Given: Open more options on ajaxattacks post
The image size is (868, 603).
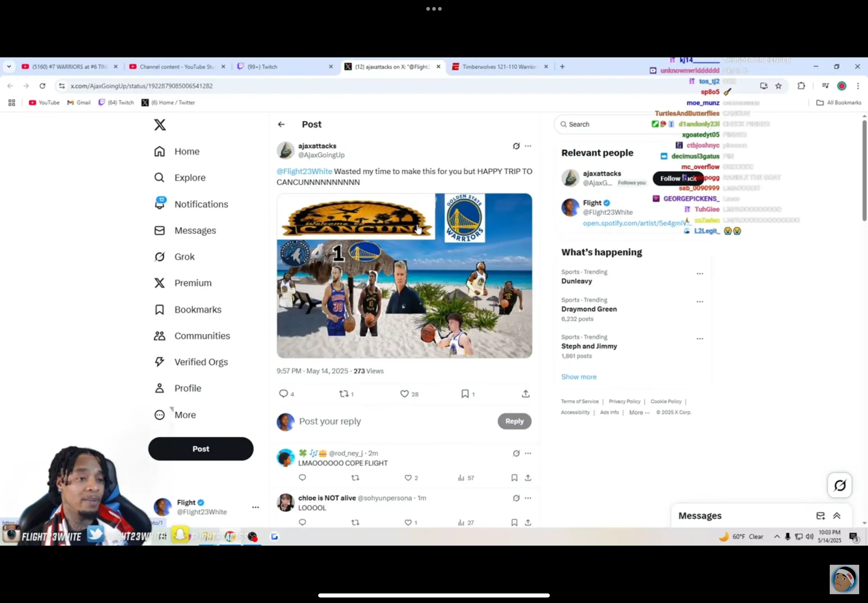Looking at the screenshot, I should pos(528,146).
